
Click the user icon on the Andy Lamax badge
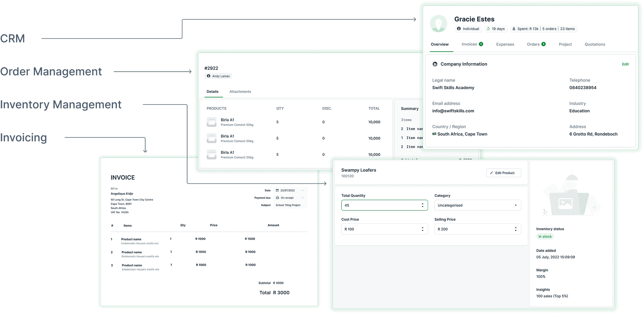(209, 76)
